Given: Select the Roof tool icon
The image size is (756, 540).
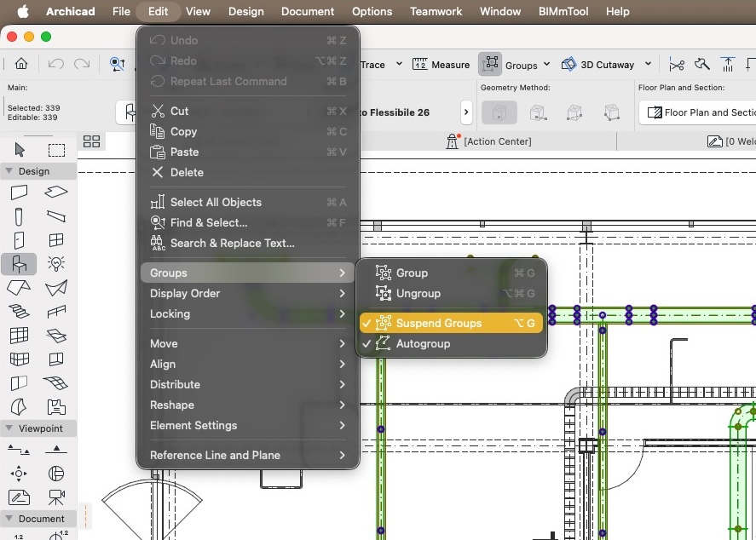Looking at the screenshot, I should [20, 288].
